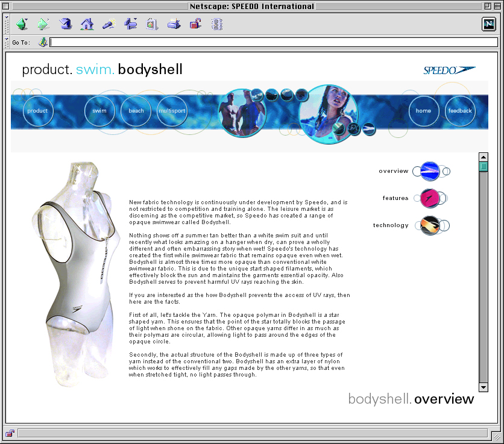
Task: Click the Print toolbar icon
Action: coord(174,24)
